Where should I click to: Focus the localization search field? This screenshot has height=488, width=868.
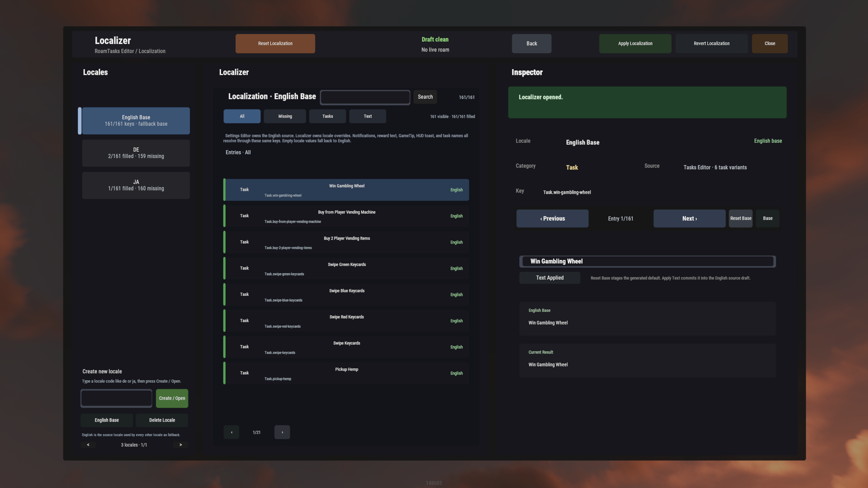365,97
